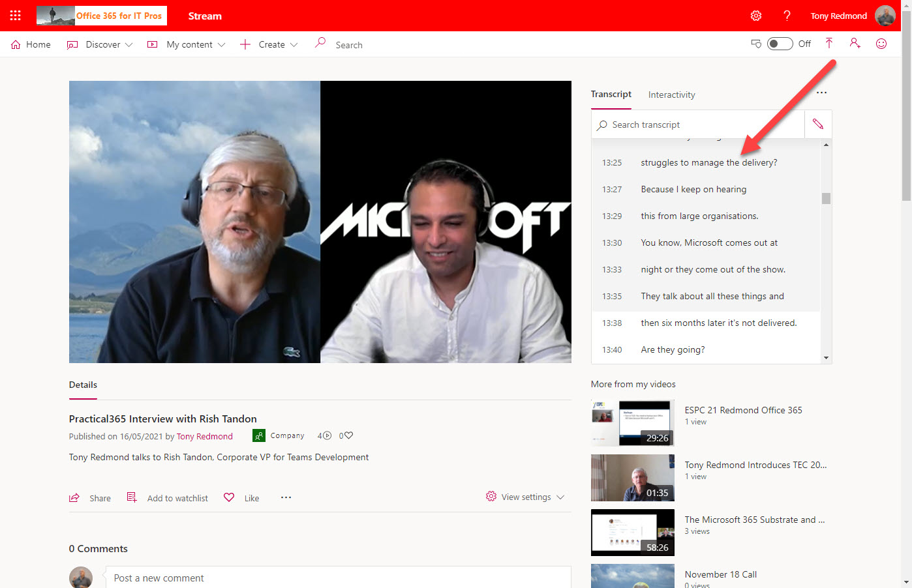Open the app launcher waffle icon

click(16, 16)
